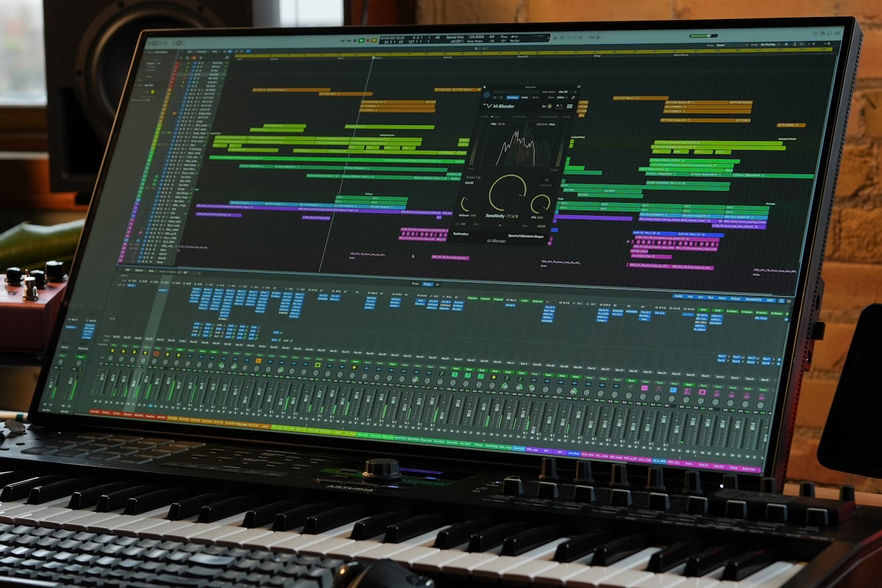Click the large Sensitivity knob

pyautogui.click(x=507, y=192)
